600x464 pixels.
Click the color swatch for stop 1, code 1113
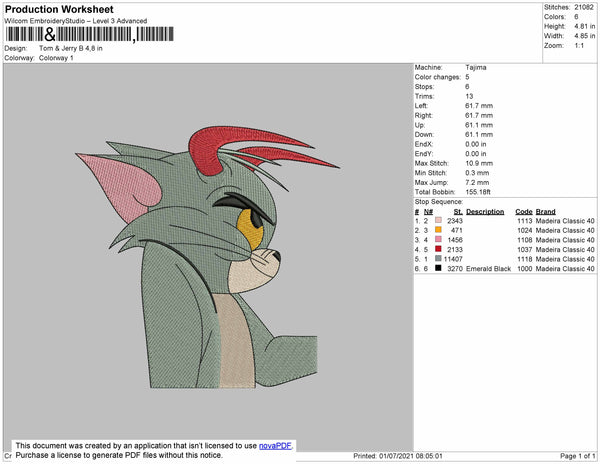coord(438,220)
